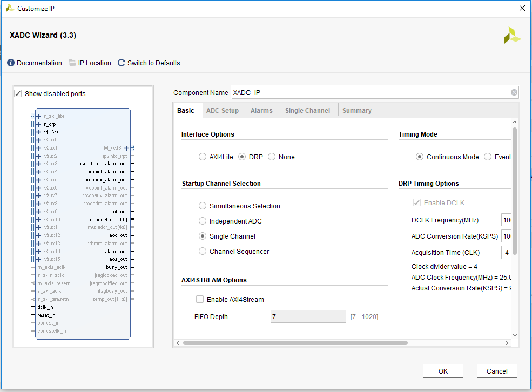Select DRP interface option

coord(242,157)
